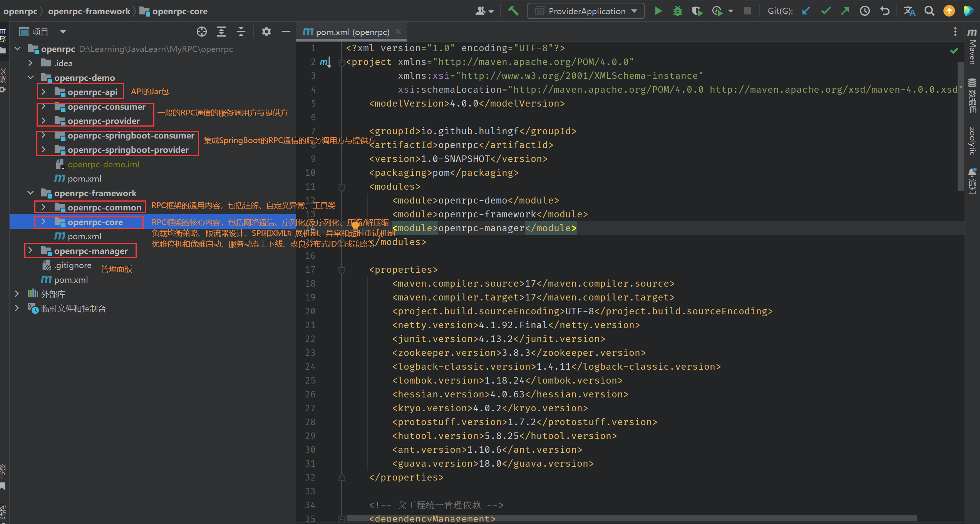Click the colorful plugin icon at top right
The image size is (980, 524).
pos(968,11)
